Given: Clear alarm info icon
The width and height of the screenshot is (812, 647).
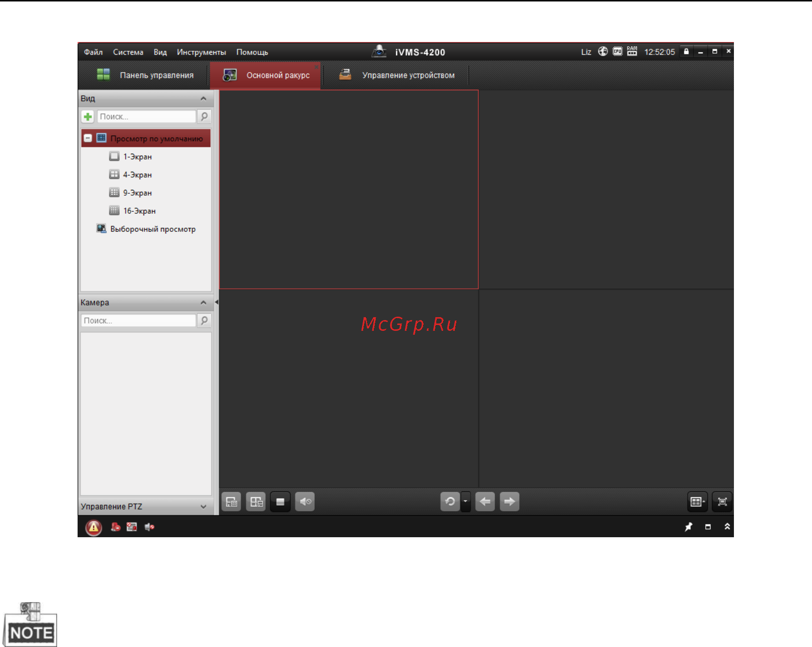Looking at the screenshot, I should point(116,527).
